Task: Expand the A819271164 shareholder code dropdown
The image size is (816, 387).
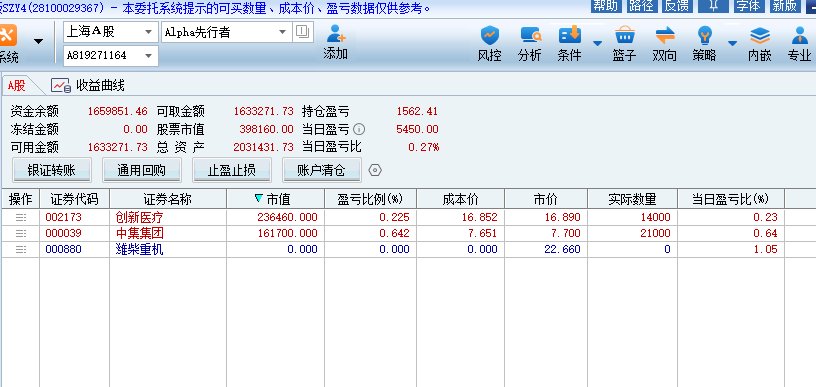Action: pos(148,56)
